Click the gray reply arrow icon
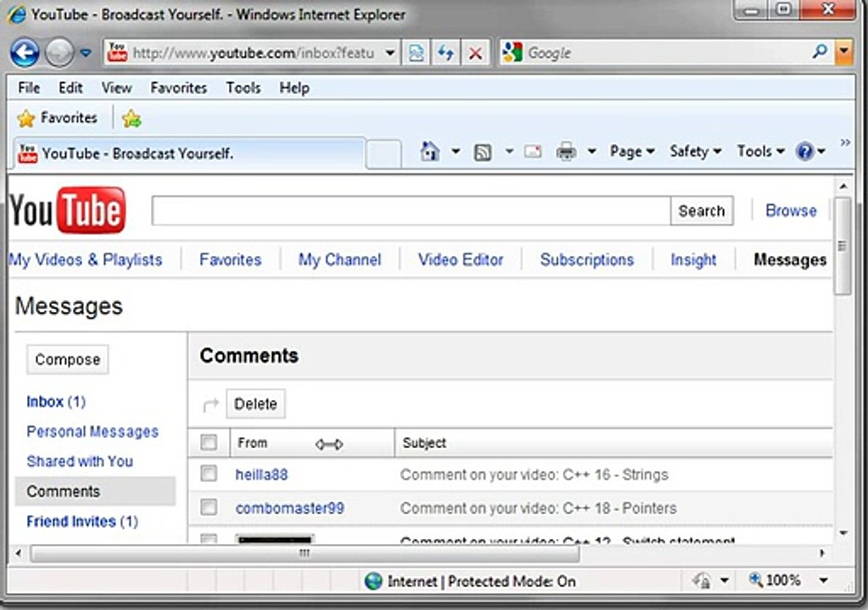Viewport: 868px width, 610px height. click(x=211, y=405)
